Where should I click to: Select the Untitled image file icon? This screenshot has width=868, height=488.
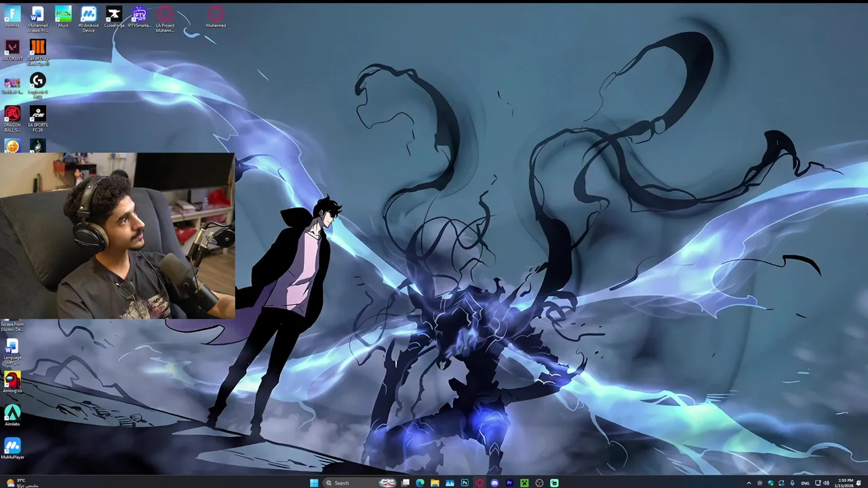pos(12,85)
